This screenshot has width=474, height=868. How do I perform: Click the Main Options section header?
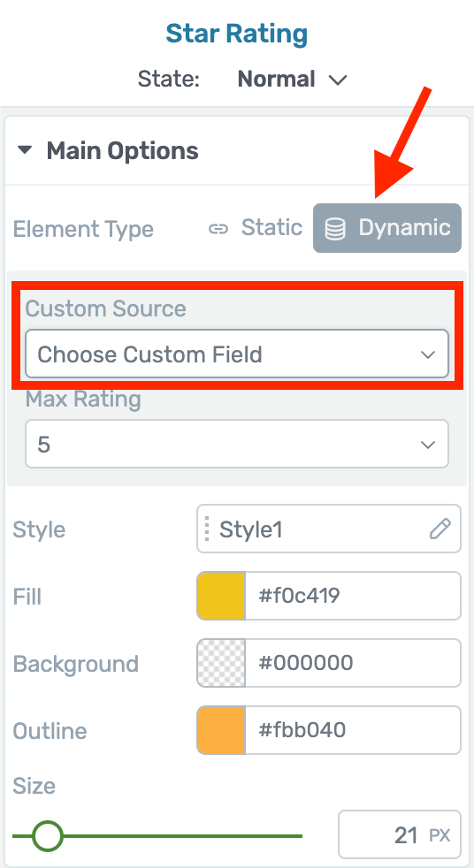coord(122,150)
